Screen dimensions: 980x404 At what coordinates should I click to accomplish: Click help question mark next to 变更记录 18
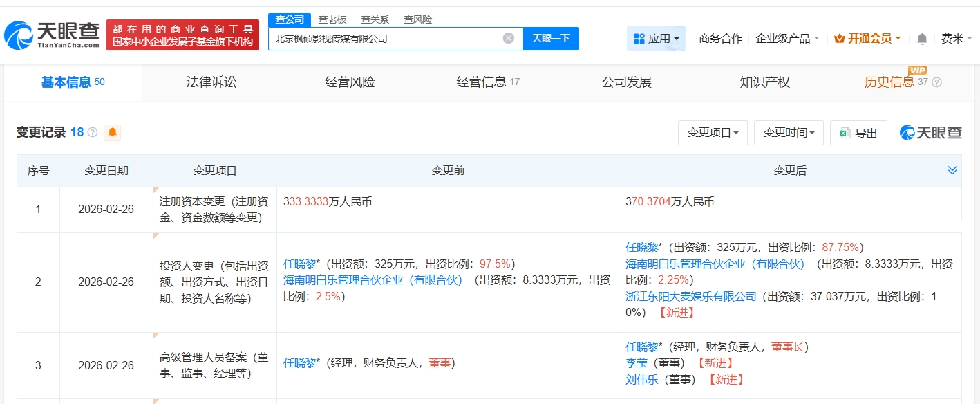(x=93, y=133)
